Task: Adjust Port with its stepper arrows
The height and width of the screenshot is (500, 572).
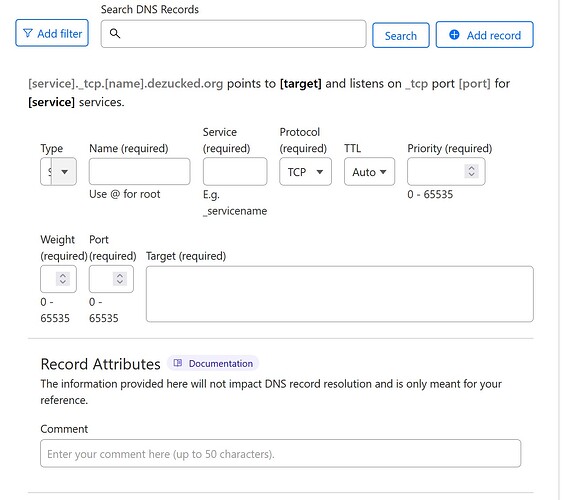Action: tap(120, 279)
